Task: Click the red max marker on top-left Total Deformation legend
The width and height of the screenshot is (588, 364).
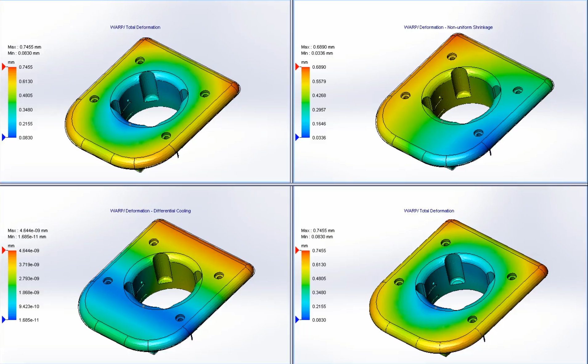Action: click(x=3, y=67)
